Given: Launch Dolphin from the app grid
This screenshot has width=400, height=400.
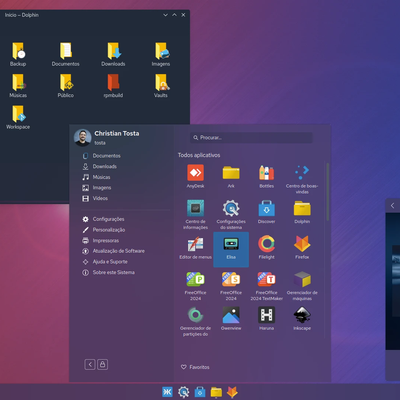Looking at the screenshot, I should [x=302, y=212].
